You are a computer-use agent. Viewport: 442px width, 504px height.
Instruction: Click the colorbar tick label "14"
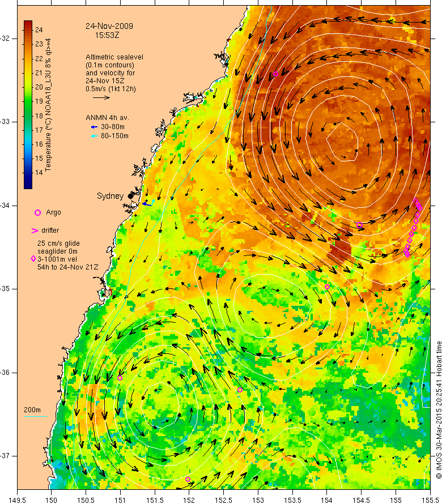pos(39,173)
